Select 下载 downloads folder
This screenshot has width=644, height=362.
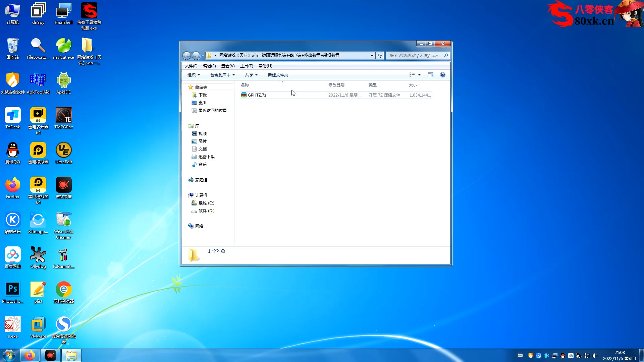point(202,95)
